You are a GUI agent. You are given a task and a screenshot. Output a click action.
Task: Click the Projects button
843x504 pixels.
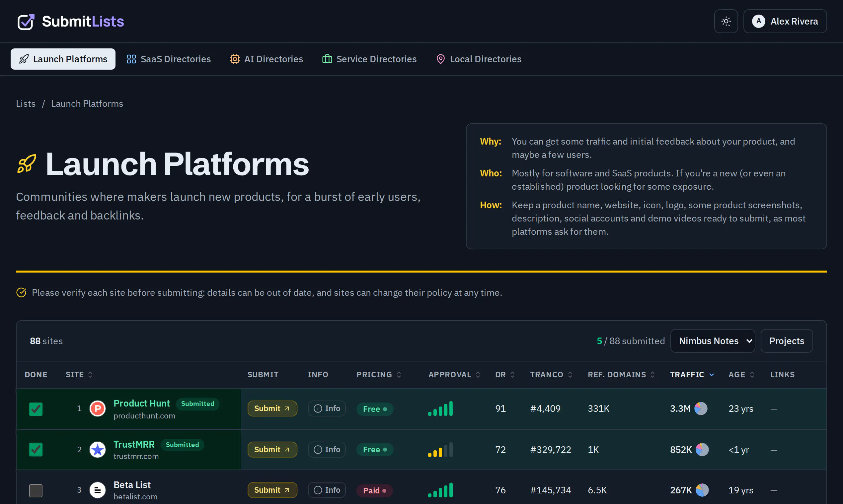point(787,341)
